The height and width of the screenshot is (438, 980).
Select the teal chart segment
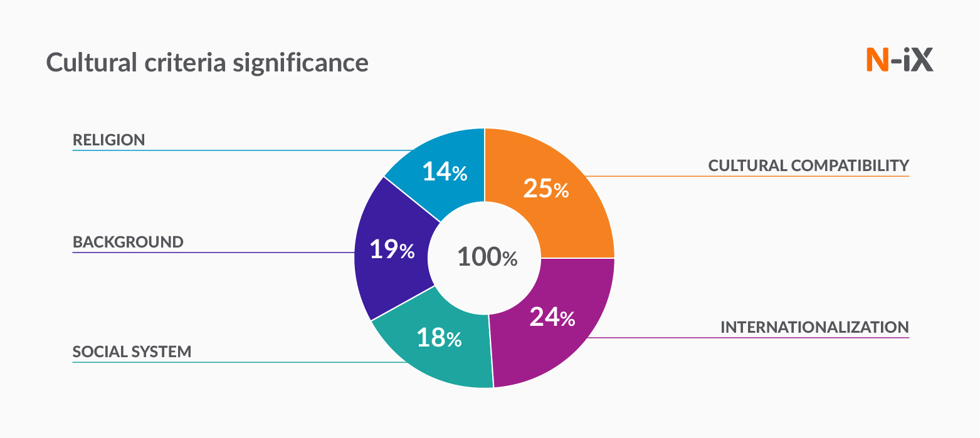tap(433, 357)
